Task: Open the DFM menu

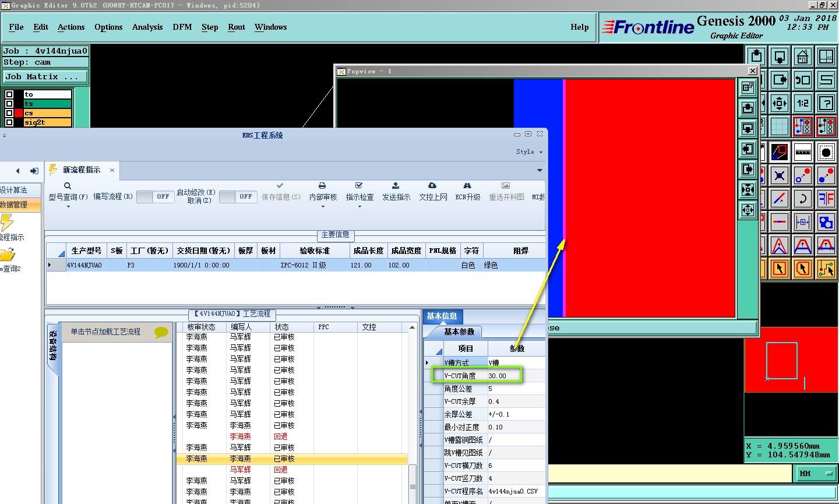Action: click(182, 27)
